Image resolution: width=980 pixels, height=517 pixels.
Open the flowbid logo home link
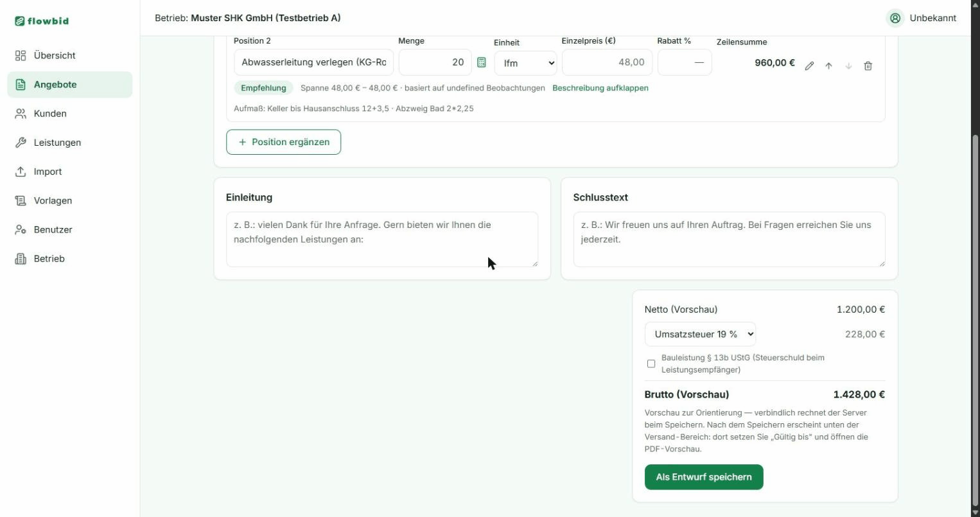pos(42,21)
